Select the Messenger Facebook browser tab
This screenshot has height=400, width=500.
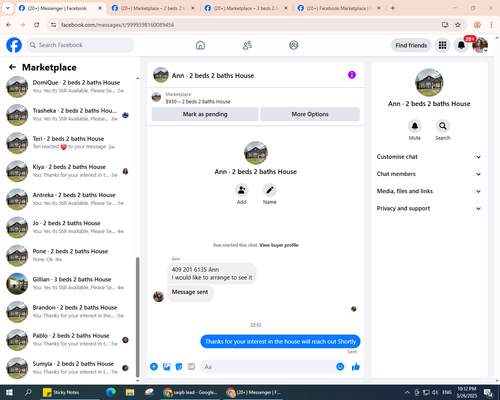61,8
